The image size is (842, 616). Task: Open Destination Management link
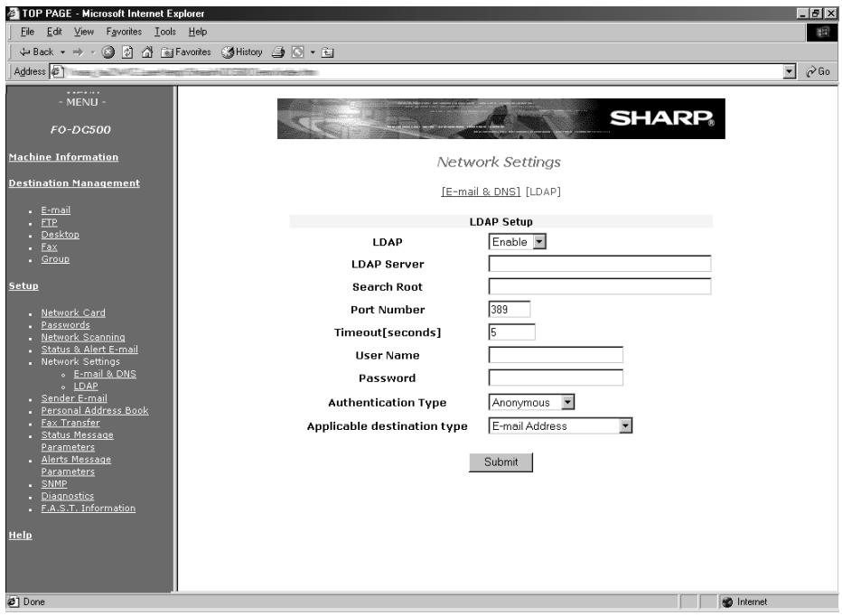pyautogui.click(x=74, y=183)
